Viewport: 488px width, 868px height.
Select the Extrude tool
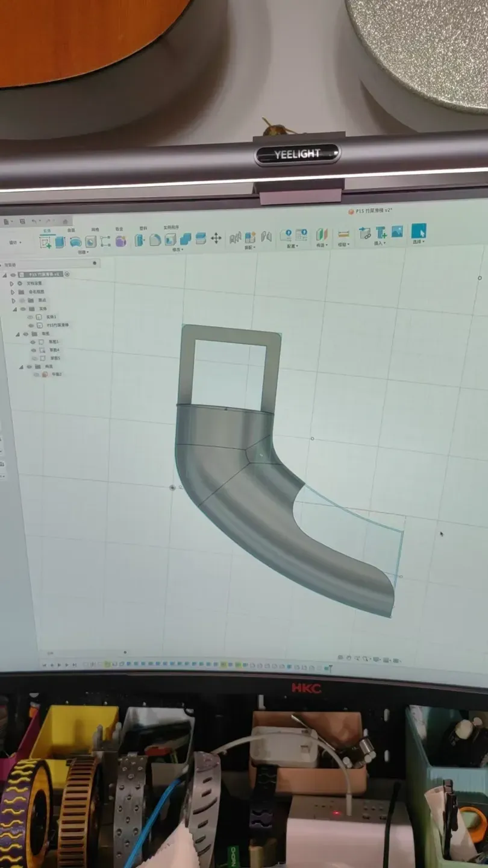[x=60, y=242]
